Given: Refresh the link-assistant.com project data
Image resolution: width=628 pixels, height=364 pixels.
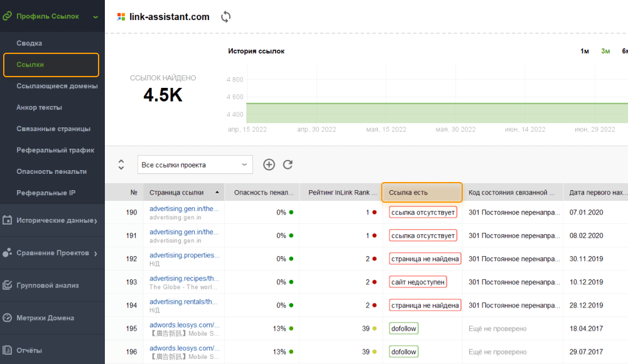Looking at the screenshot, I should click(226, 17).
